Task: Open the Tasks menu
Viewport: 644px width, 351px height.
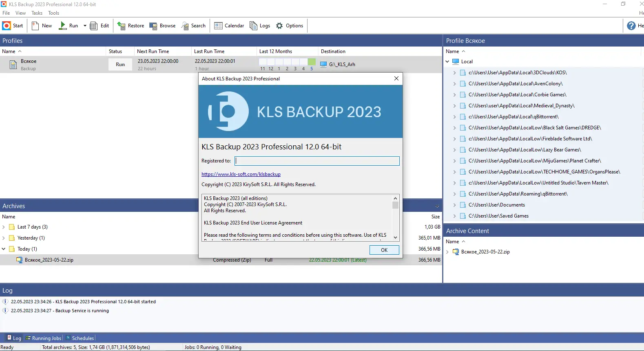Action: coord(37,13)
